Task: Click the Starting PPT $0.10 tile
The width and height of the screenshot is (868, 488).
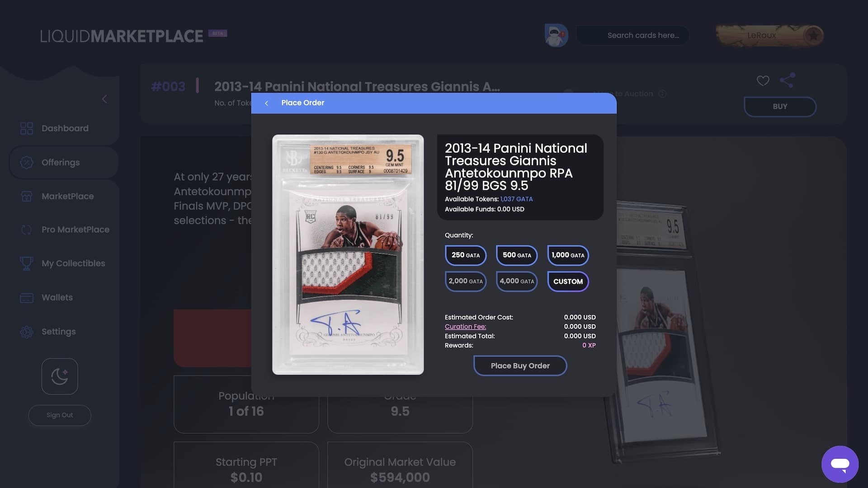Action: 246,465
